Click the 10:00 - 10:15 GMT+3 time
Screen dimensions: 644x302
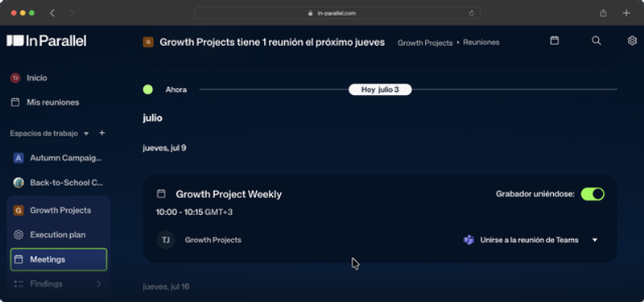194,213
